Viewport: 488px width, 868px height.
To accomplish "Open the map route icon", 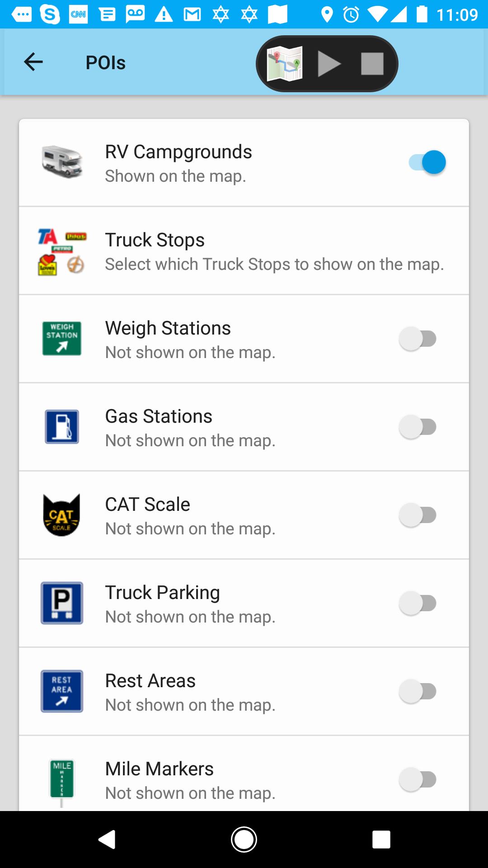I will [x=285, y=64].
